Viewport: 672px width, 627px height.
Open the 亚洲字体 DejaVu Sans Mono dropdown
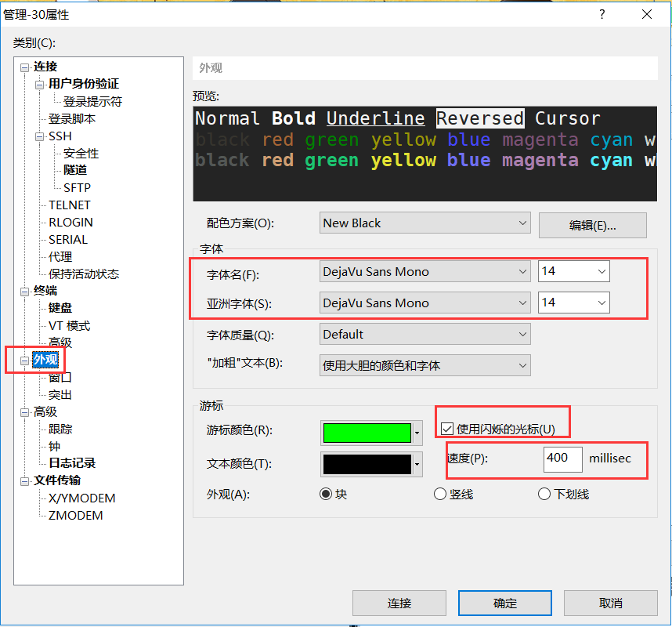tap(425, 303)
